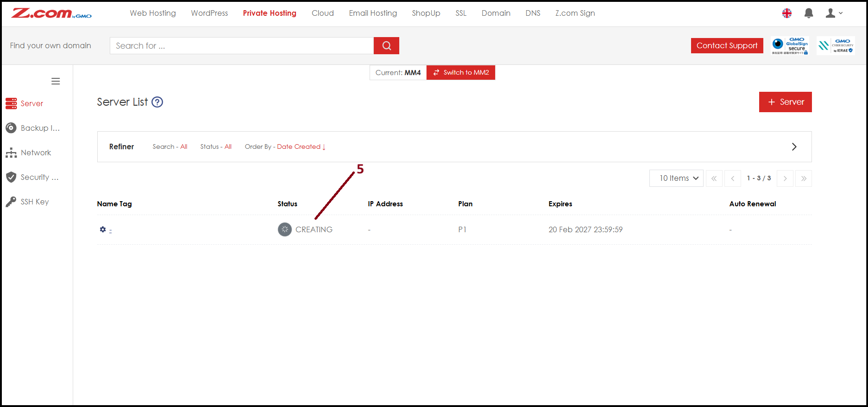Click the GMO Cyber Security badge
This screenshot has width=868, height=407.
pyautogui.click(x=836, y=46)
